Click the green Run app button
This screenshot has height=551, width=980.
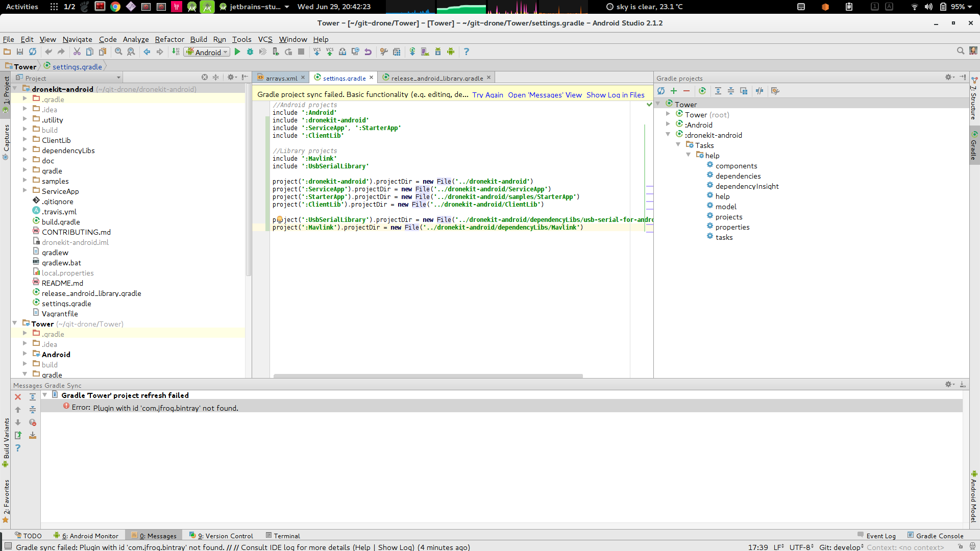coord(237,52)
